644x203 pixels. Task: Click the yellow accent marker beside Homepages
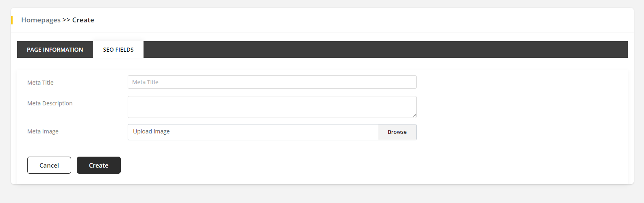click(x=12, y=20)
